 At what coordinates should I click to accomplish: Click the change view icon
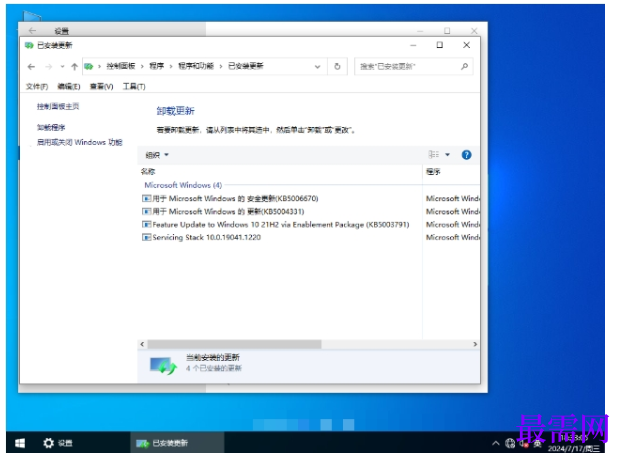pyautogui.click(x=433, y=155)
